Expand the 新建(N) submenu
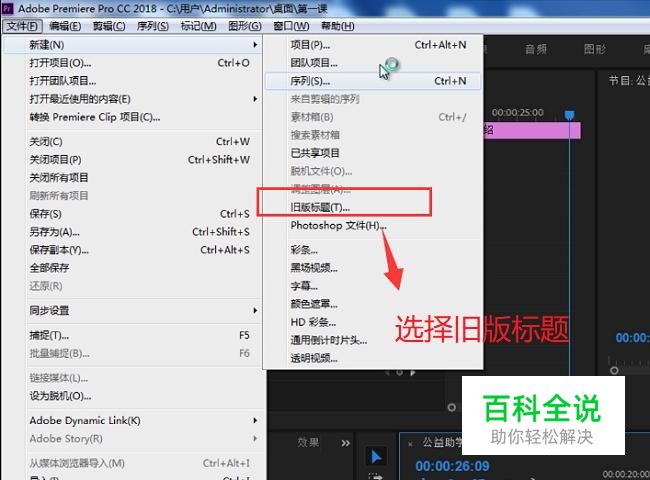The height and width of the screenshot is (480, 650). click(133, 45)
